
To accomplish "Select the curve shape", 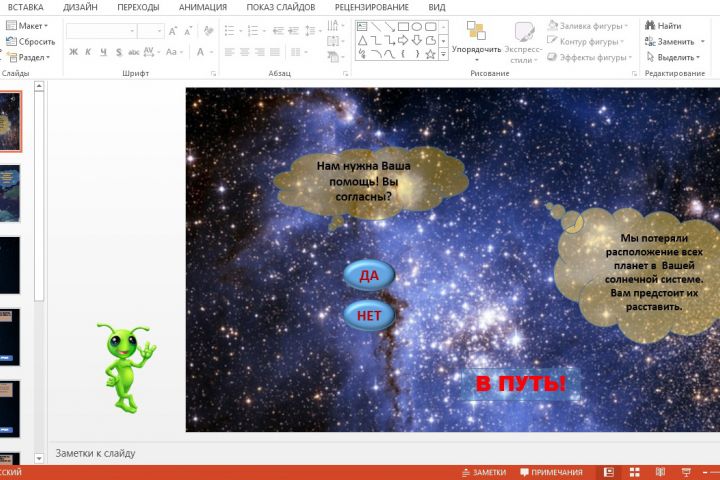I will [390, 54].
